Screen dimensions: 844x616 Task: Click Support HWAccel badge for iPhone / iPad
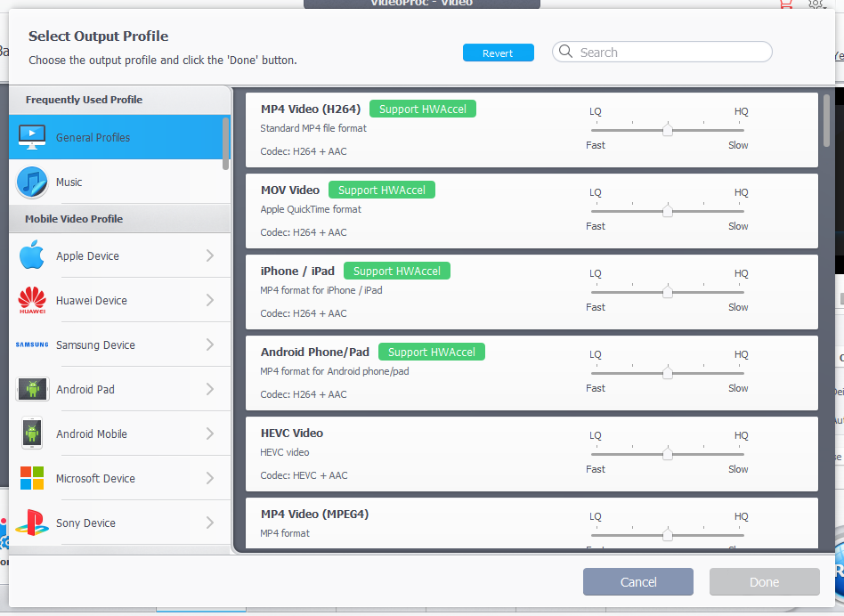(397, 272)
